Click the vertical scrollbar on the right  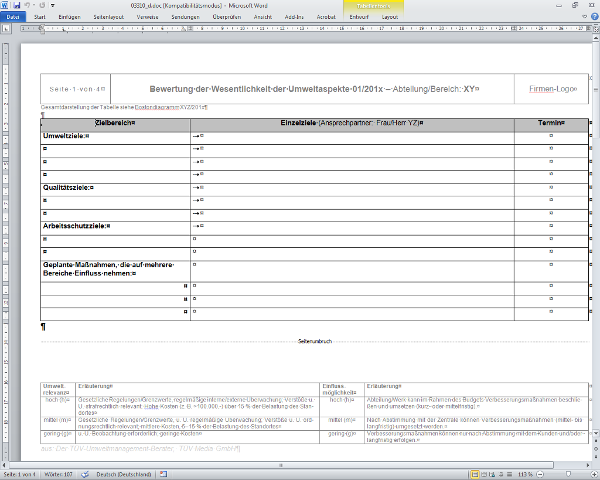tap(594, 250)
